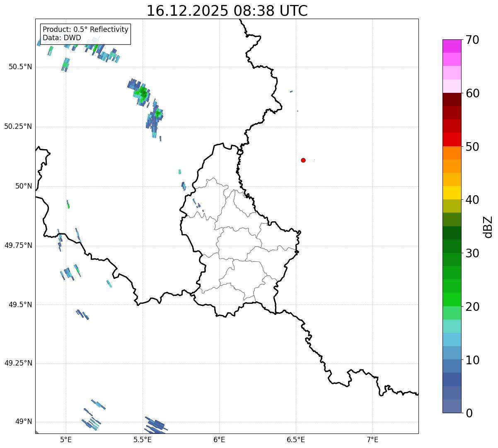Click the 5°E longitude label
Screen dimensions: 498x448
coord(66,439)
